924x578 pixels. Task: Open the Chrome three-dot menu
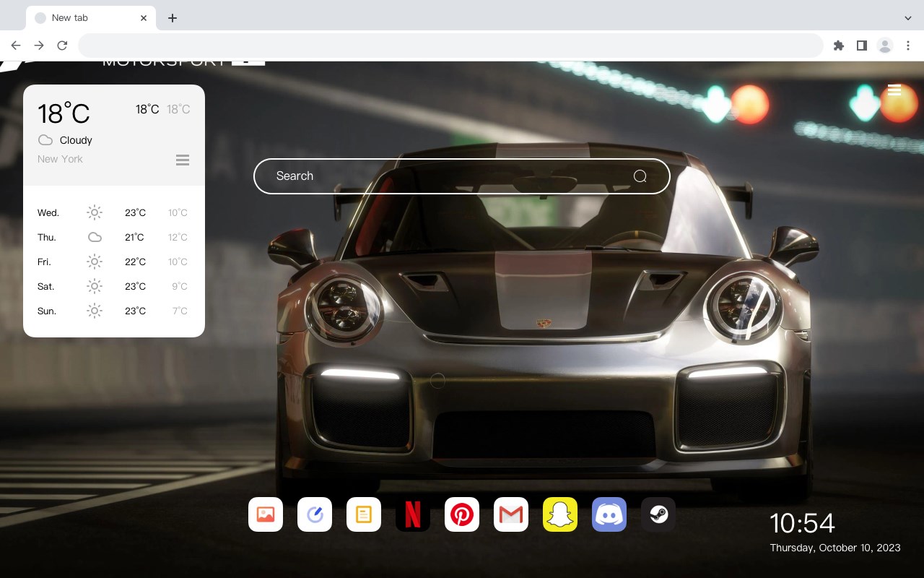coord(908,46)
